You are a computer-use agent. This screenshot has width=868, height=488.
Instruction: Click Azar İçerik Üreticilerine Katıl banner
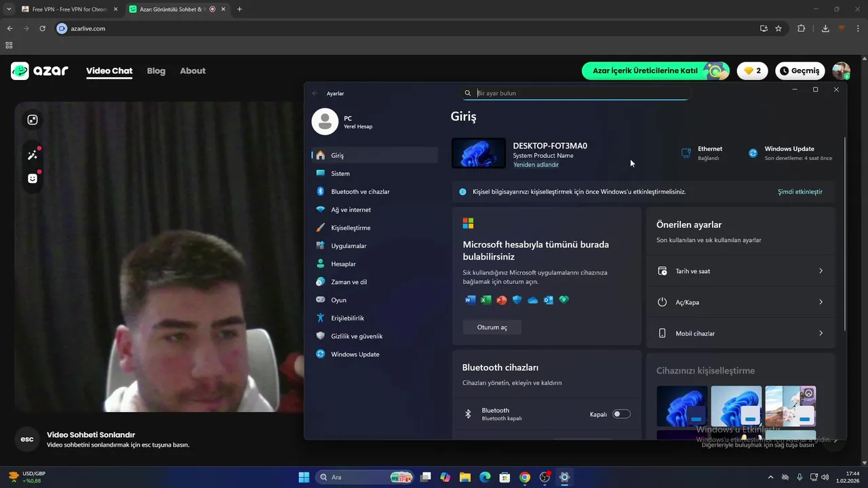(x=655, y=70)
